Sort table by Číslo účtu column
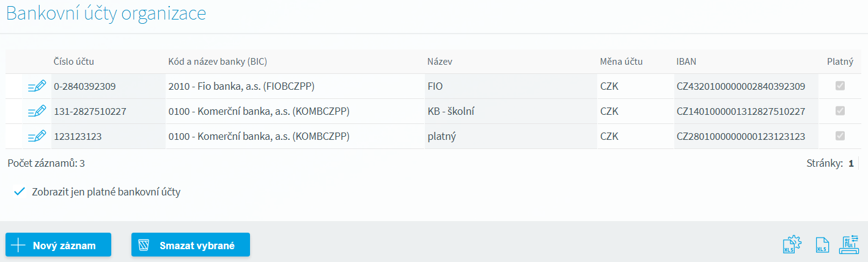 (x=74, y=62)
